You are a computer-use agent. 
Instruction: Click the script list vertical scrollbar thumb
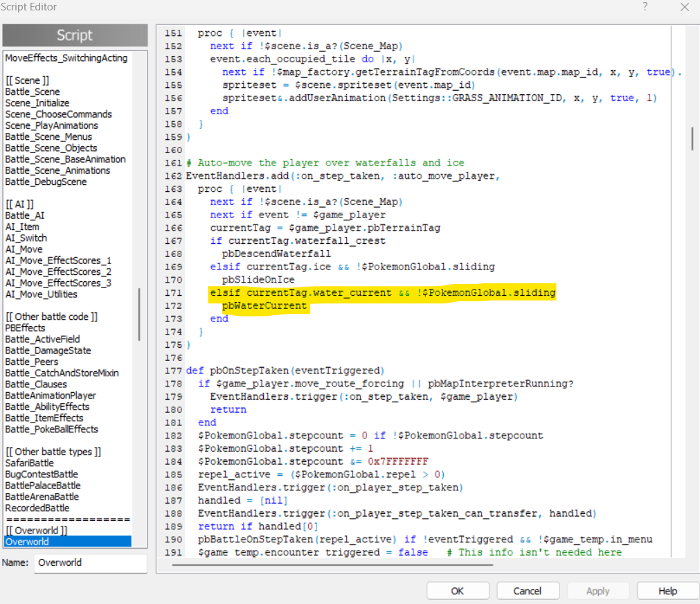pyautogui.click(x=139, y=315)
